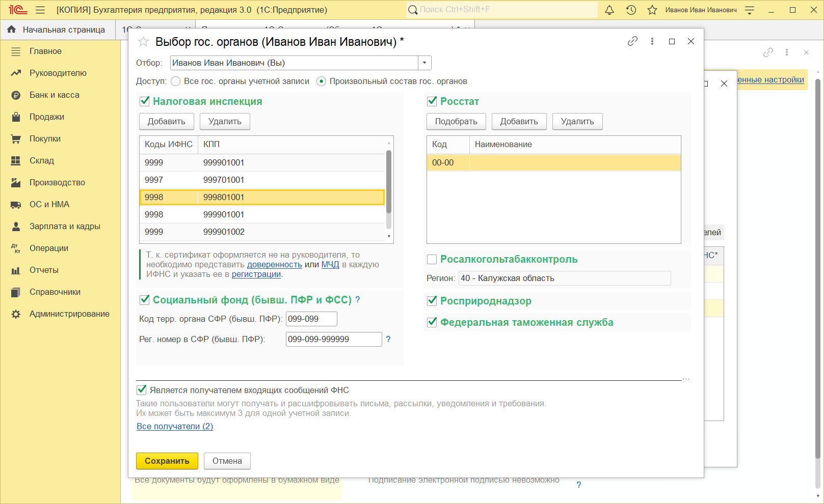Open расширенные настройки link in background window
The image size is (824, 504).
coord(770,79)
